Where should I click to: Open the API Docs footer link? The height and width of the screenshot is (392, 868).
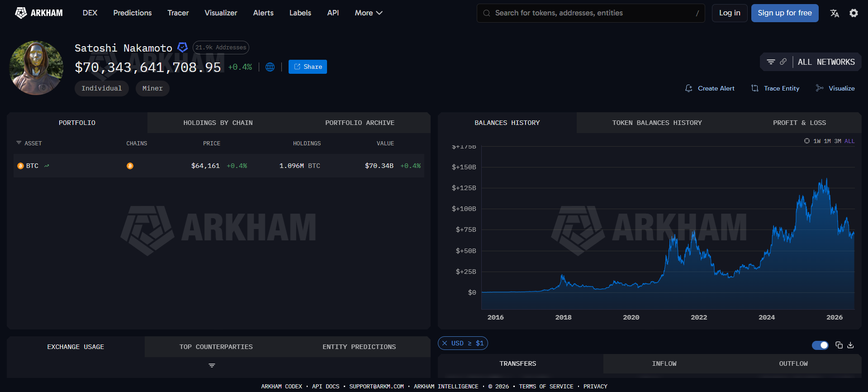coord(326,387)
